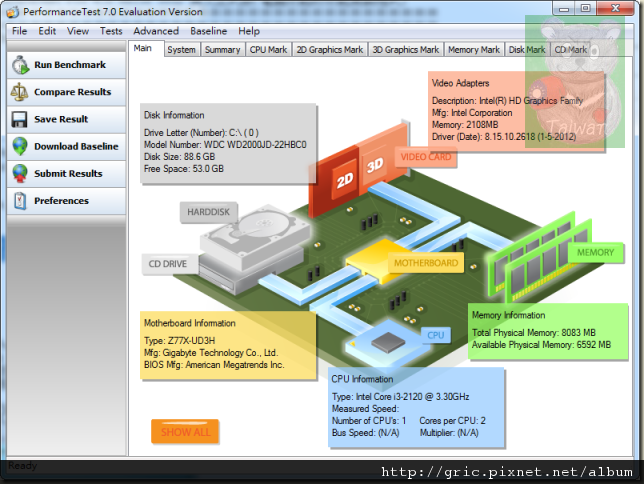
Task: Open the File menu
Action: click(x=19, y=31)
